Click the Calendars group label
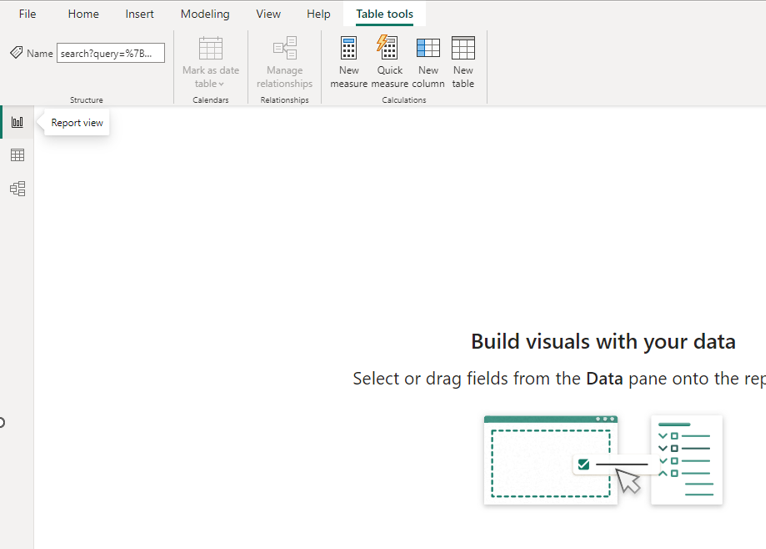 click(211, 100)
